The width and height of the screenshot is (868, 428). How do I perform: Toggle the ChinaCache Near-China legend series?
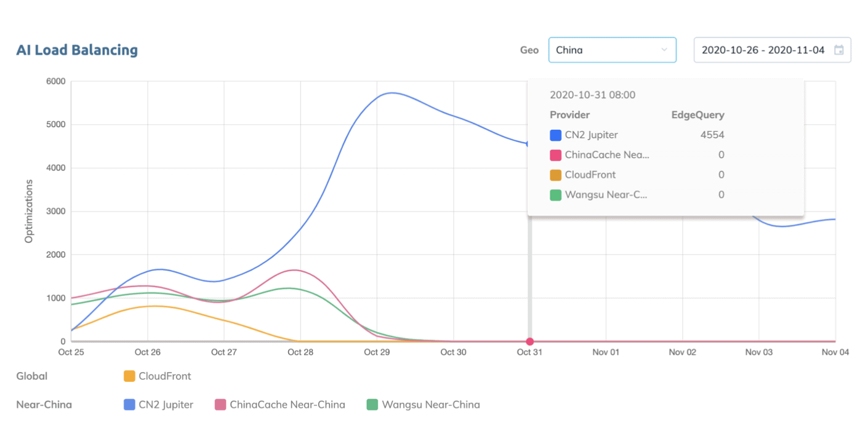(x=280, y=405)
